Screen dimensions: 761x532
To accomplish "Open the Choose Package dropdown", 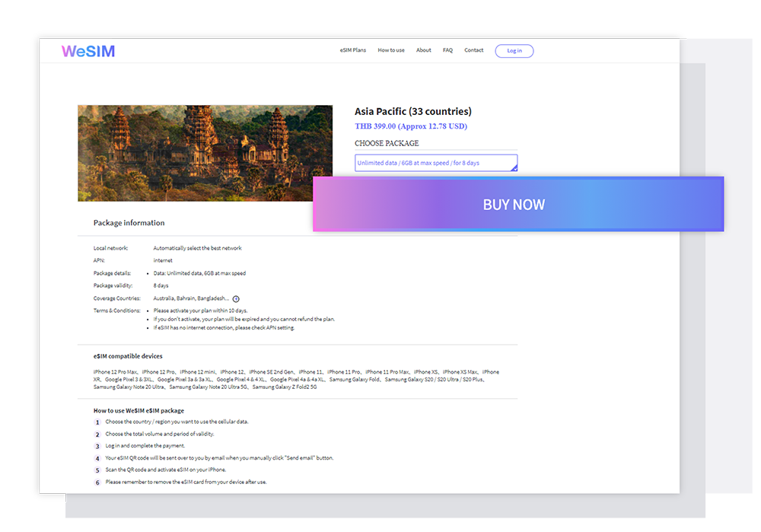I will (x=436, y=163).
